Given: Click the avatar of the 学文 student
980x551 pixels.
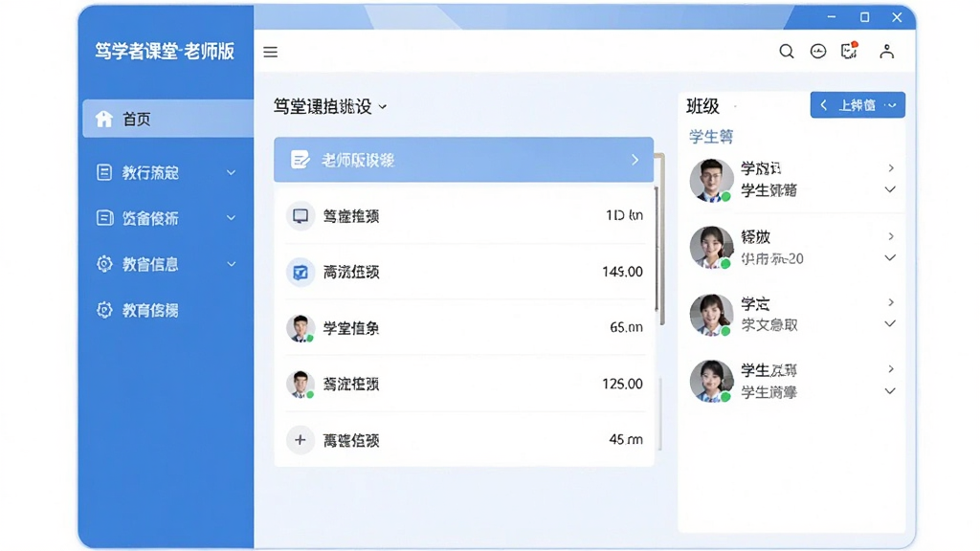Looking at the screenshot, I should [711, 315].
